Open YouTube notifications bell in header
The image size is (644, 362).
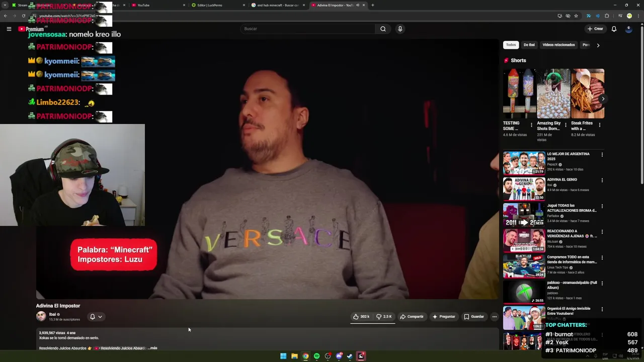[x=614, y=29]
